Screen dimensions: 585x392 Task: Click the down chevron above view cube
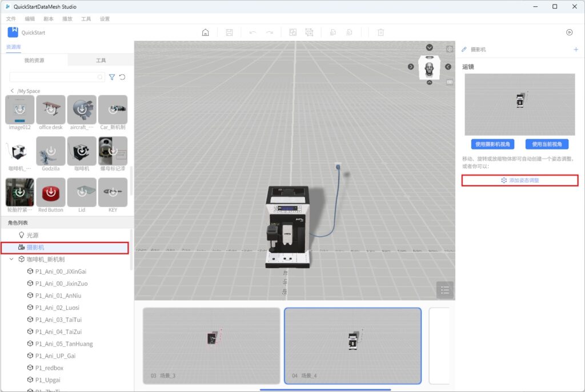point(430,47)
